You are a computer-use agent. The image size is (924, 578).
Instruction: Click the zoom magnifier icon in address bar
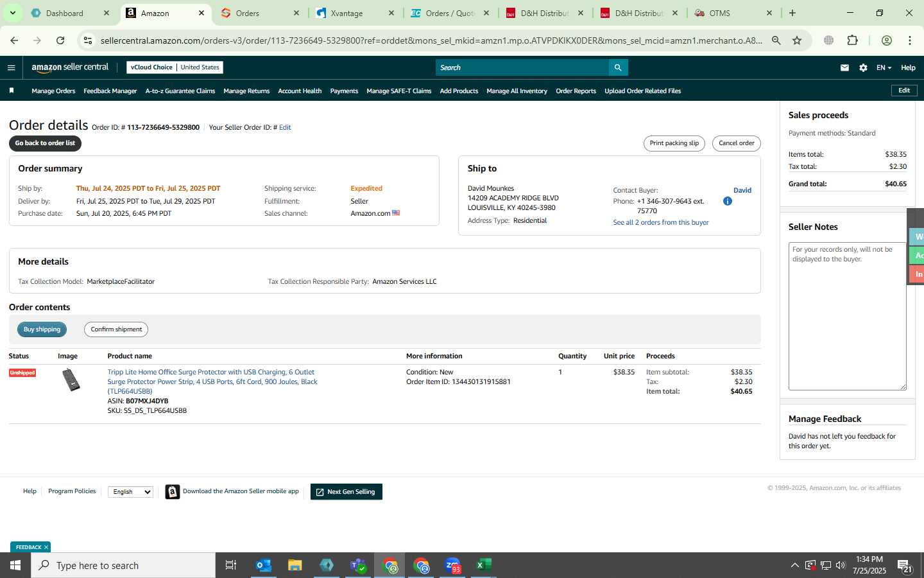(776, 40)
